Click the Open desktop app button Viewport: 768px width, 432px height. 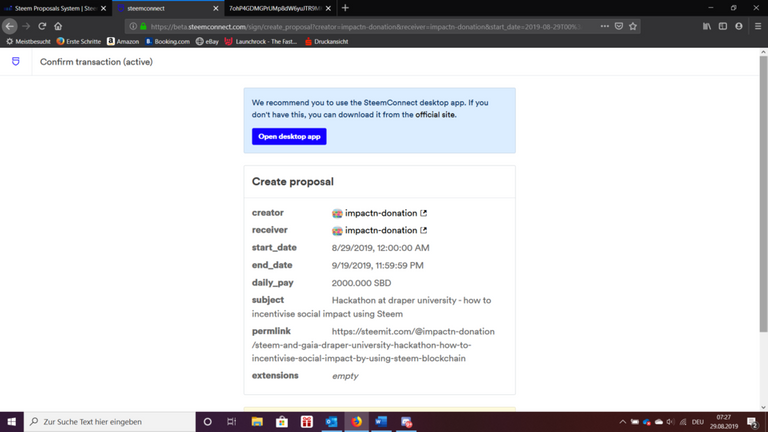click(x=289, y=137)
